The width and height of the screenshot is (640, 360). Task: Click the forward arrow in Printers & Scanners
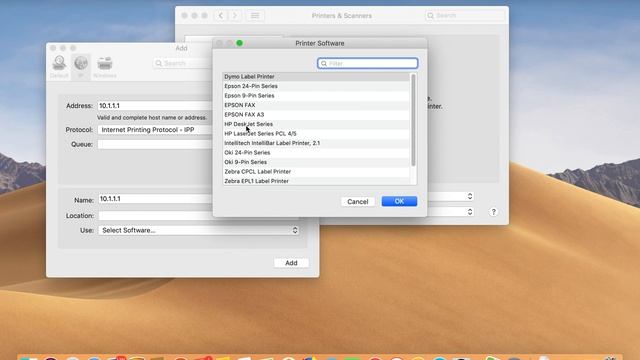tap(235, 16)
